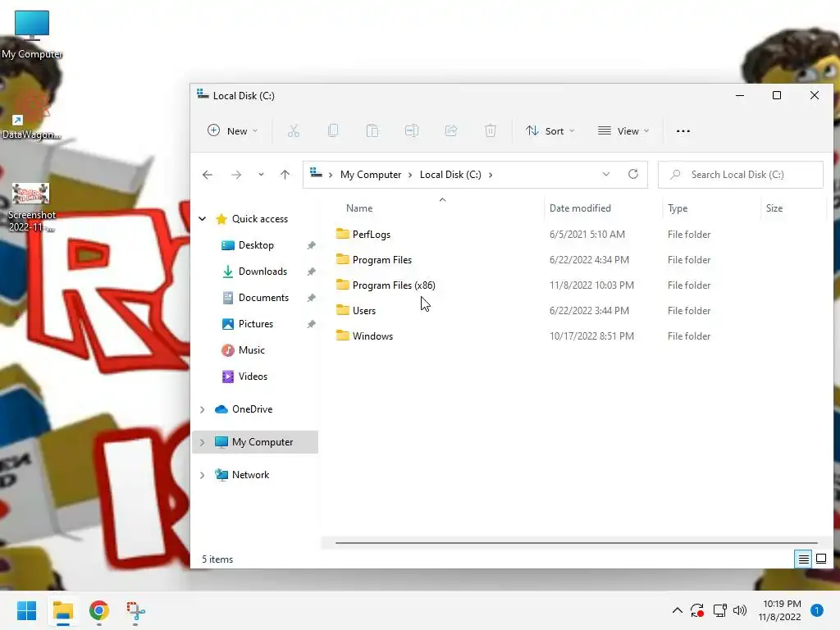Click the sync status tray icon
Screen dimensions: 840x630
[697, 610]
